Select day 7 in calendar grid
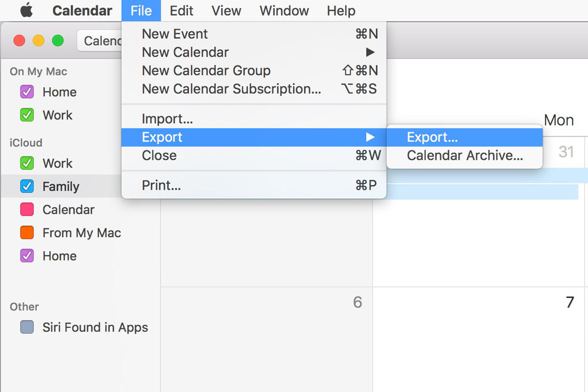 (570, 302)
